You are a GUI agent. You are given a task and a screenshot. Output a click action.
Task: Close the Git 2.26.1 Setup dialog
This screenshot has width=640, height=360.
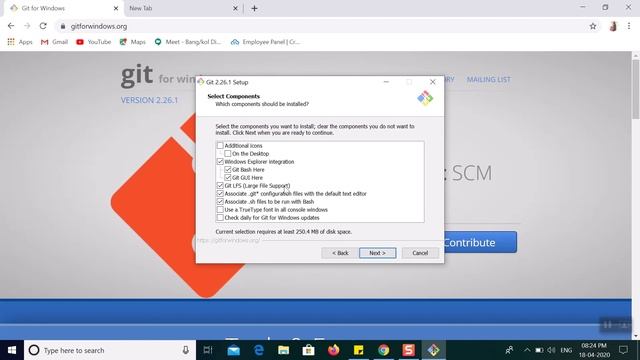(433, 82)
